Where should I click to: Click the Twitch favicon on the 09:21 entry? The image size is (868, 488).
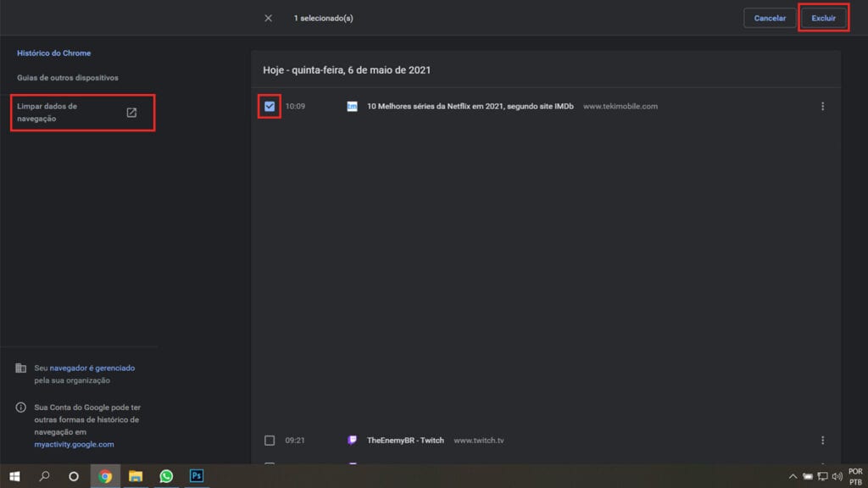click(352, 441)
